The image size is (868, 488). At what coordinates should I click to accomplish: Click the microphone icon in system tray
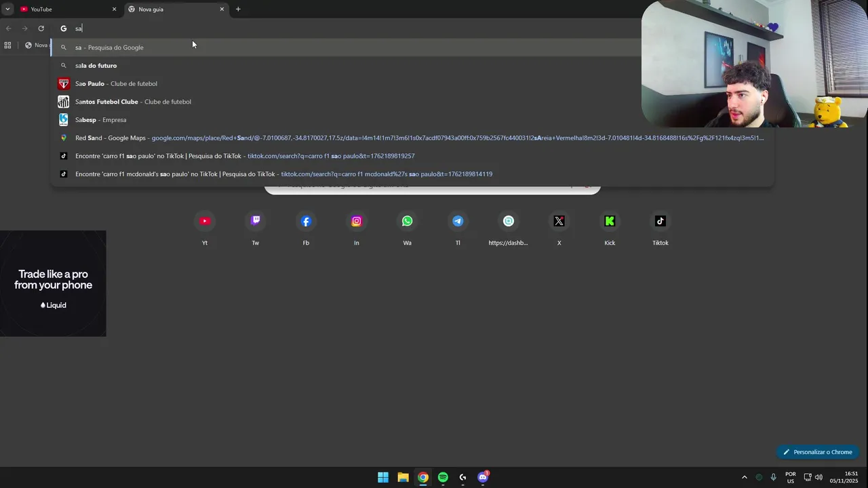click(x=773, y=477)
